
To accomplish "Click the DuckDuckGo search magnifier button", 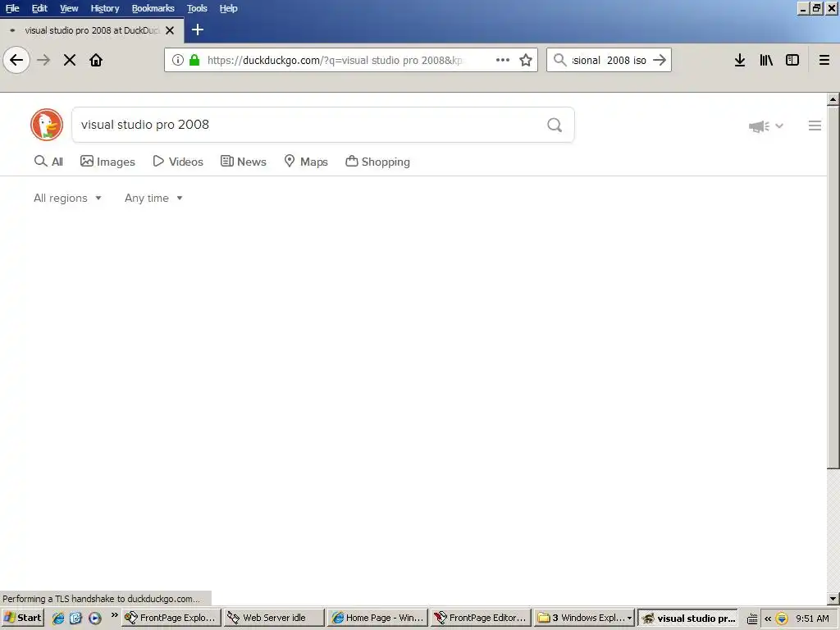I will point(555,125).
